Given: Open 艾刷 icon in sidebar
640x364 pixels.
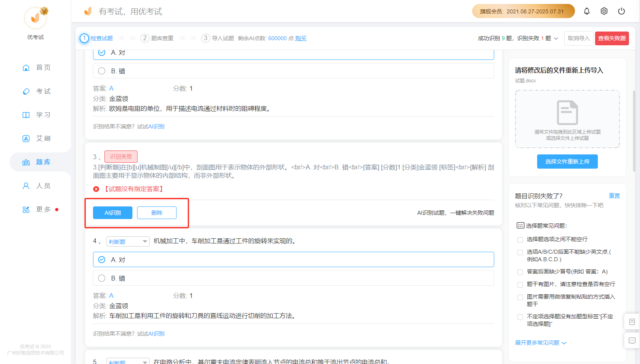Looking at the screenshot, I should (26, 139).
